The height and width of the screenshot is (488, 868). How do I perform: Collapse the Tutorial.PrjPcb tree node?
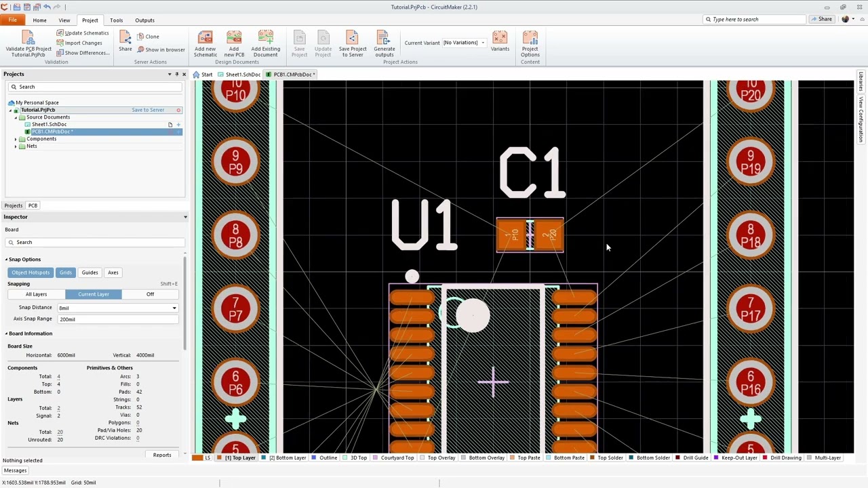point(9,110)
